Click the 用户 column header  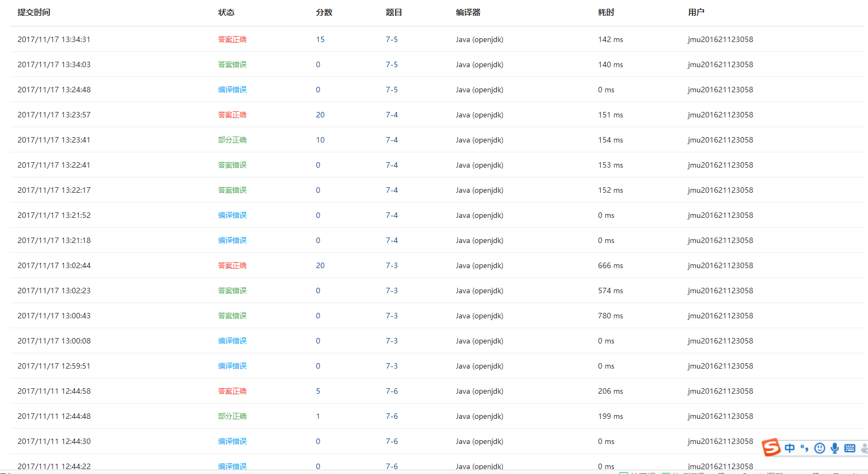(x=696, y=12)
